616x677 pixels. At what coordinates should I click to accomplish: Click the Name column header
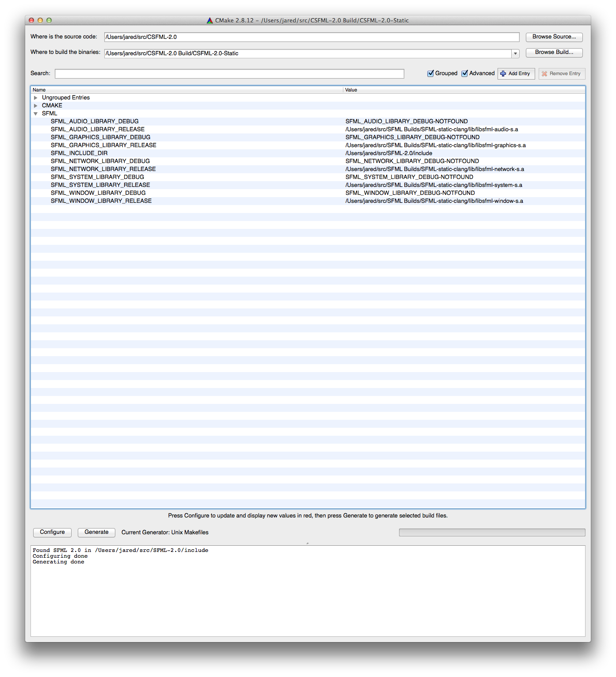187,90
